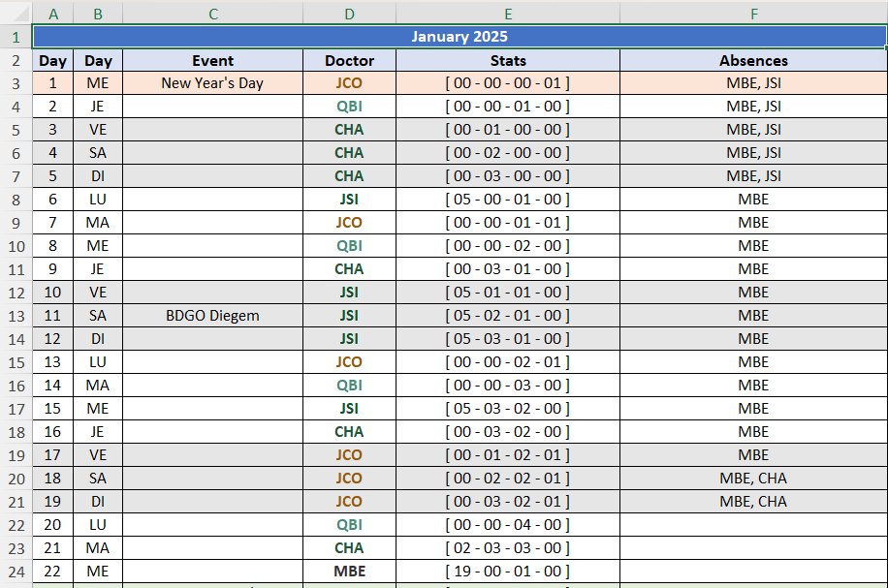Viewport: 888px width, 588px height.
Task: Select the LU cell in row 22
Action: pos(98,525)
